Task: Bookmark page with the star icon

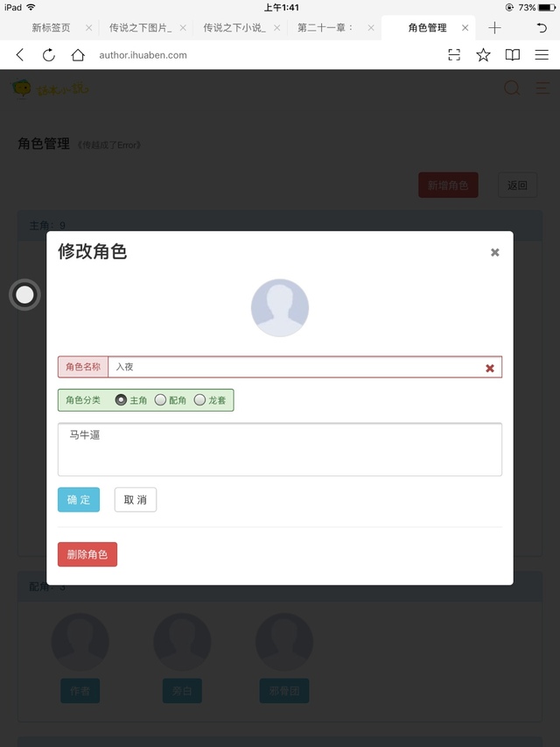Action: [483, 55]
